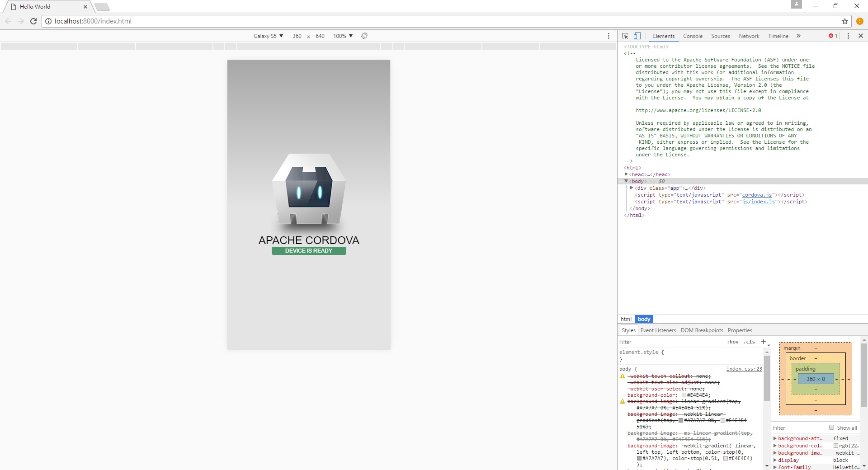The image size is (868, 470).
Task: Click the Chrome user profile icon
Action: [797, 4]
